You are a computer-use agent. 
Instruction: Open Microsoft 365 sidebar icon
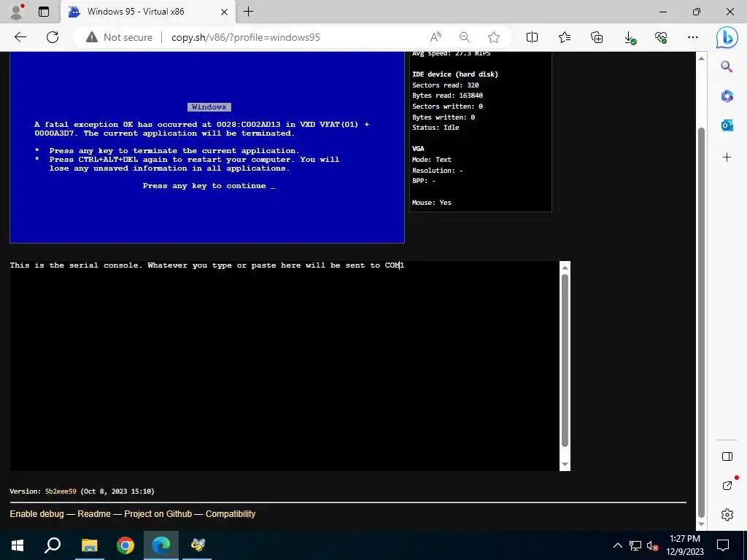[x=727, y=96]
